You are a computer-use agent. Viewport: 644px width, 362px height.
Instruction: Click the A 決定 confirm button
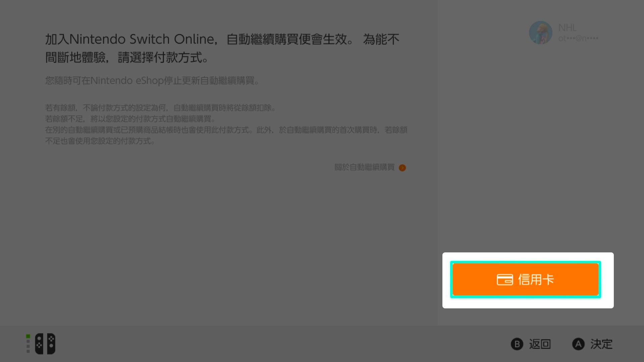[592, 344]
